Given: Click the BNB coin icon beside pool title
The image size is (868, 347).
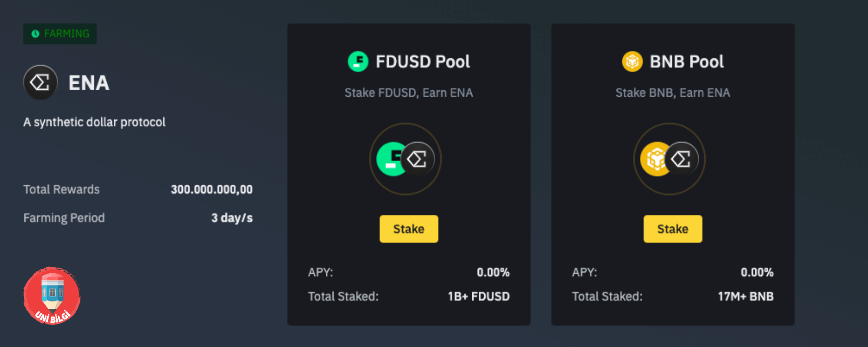Looking at the screenshot, I should [x=632, y=62].
